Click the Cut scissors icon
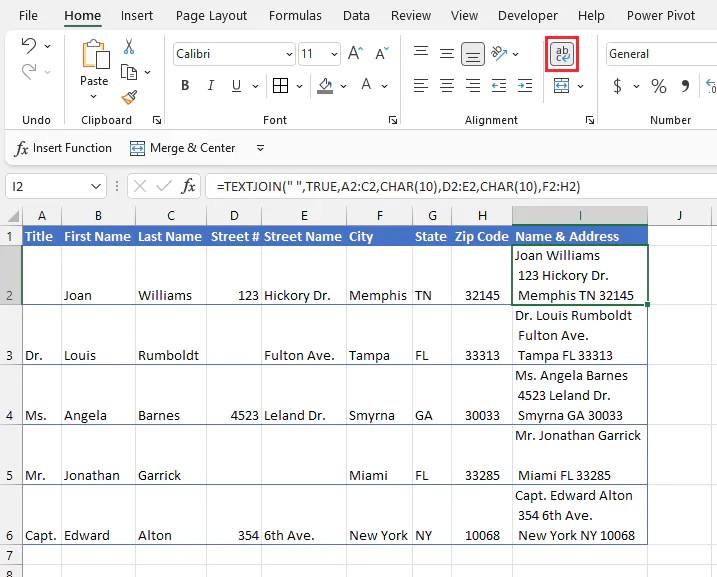The width and height of the screenshot is (717, 577). point(129,47)
